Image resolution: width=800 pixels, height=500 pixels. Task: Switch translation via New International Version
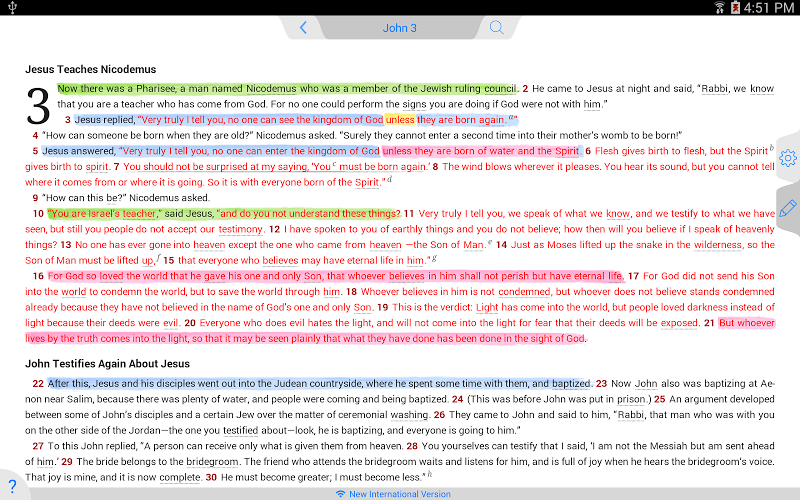(x=399, y=494)
